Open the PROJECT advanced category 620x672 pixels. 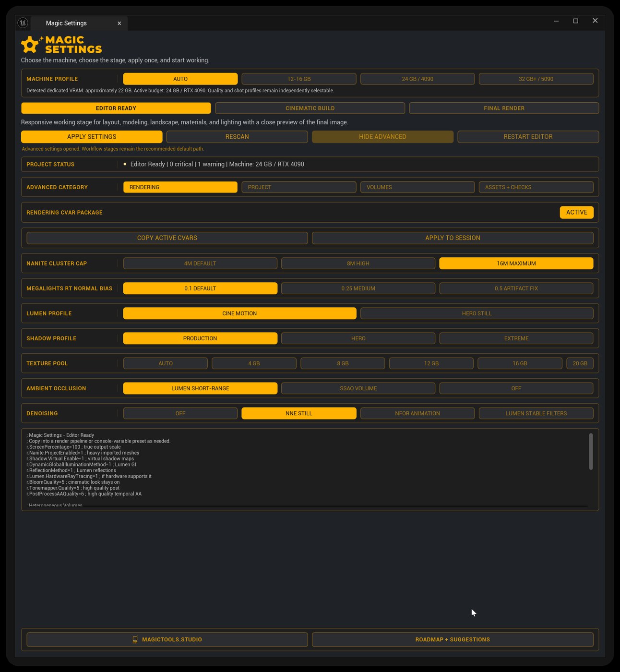point(299,187)
